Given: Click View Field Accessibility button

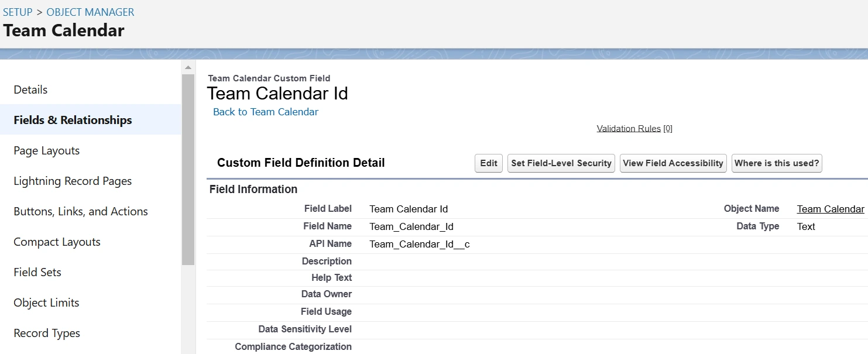Looking at the screenshot, I should point(673,163).
